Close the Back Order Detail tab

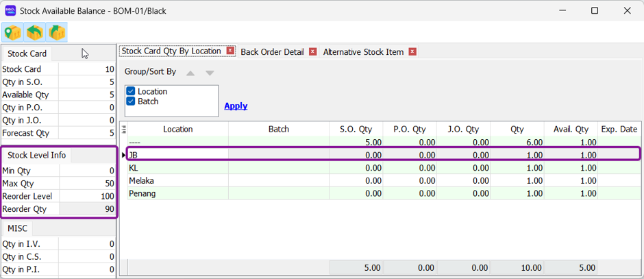(313, 52)
